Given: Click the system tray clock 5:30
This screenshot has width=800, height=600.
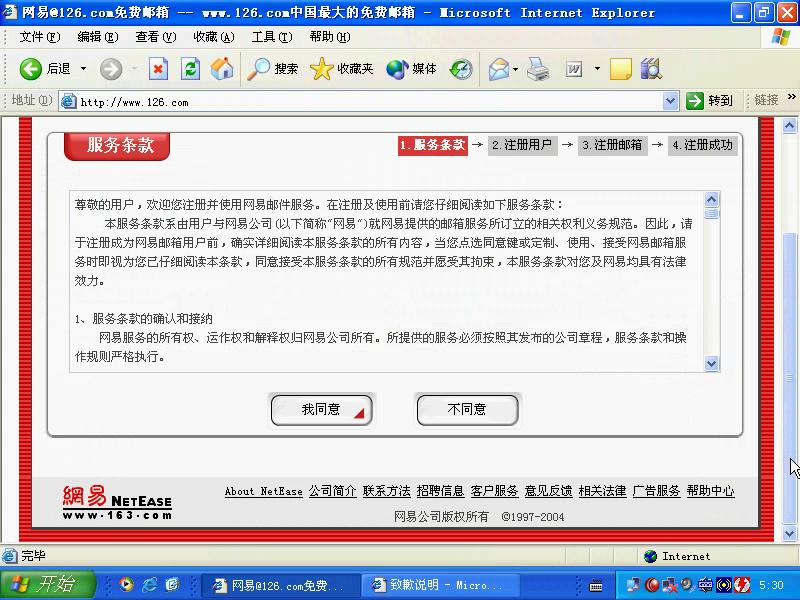Looking at the screenshot, I should (771, 585).
